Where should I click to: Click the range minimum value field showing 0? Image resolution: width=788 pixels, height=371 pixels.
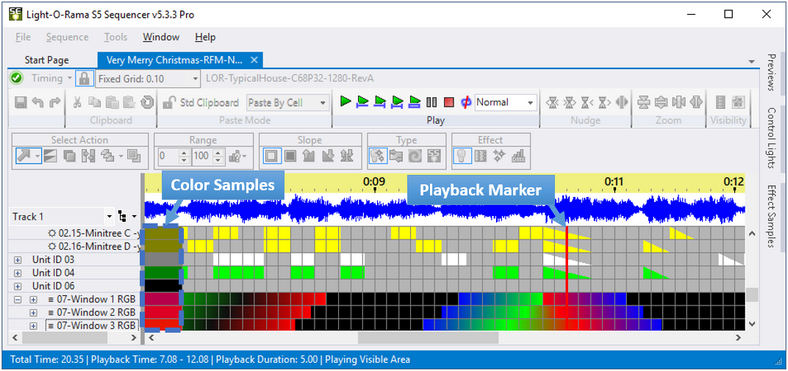point(168,156)
